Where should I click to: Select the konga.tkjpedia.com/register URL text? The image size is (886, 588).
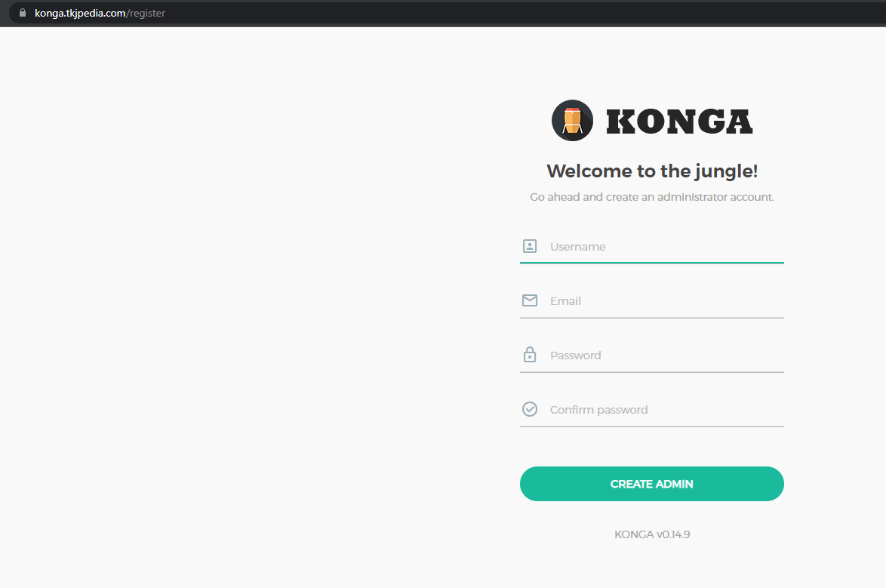(100, 13)
